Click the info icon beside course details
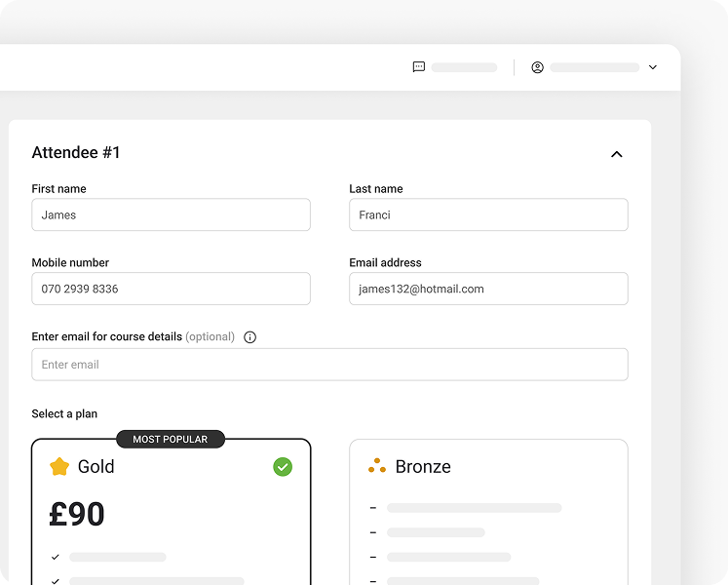 click(249, 337)
